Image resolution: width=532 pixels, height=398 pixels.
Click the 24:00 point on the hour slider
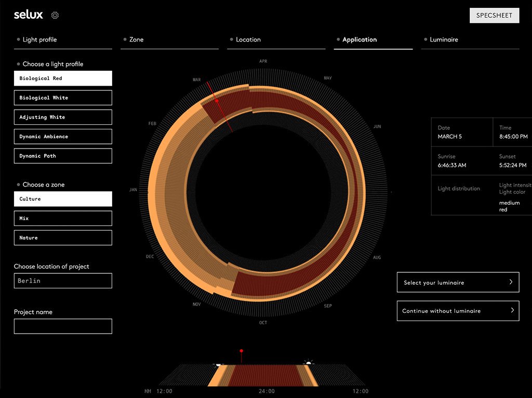267,390
